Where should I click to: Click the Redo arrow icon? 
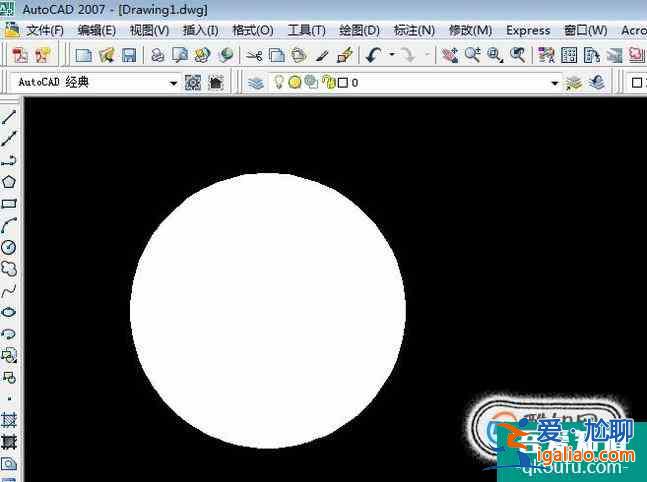coord(409,55)
